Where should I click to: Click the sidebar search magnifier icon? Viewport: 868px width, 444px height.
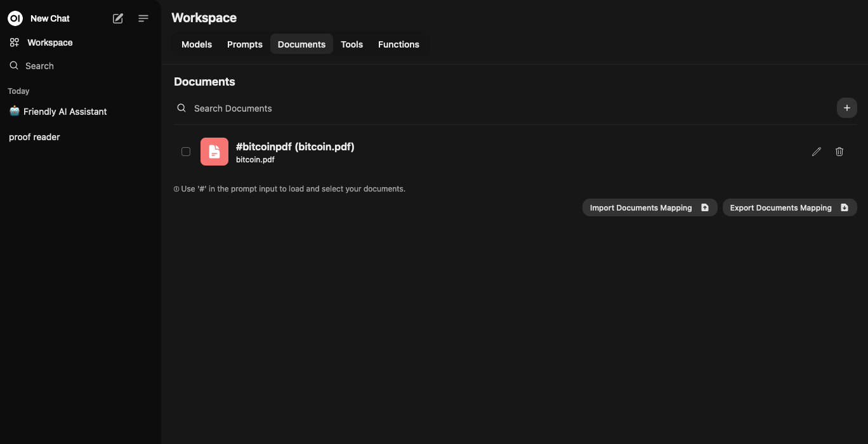[x=14, y=65]
